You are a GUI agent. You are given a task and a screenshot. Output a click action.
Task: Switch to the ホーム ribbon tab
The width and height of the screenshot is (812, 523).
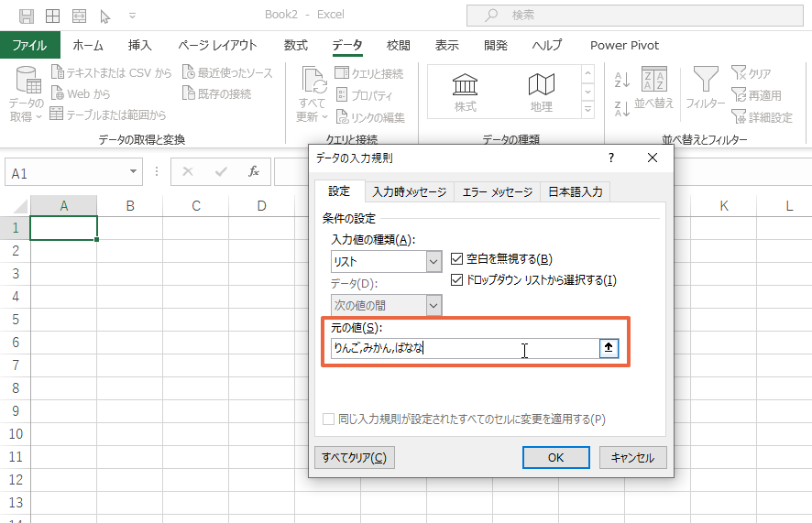pyautogui.click(x=88, y=45)
